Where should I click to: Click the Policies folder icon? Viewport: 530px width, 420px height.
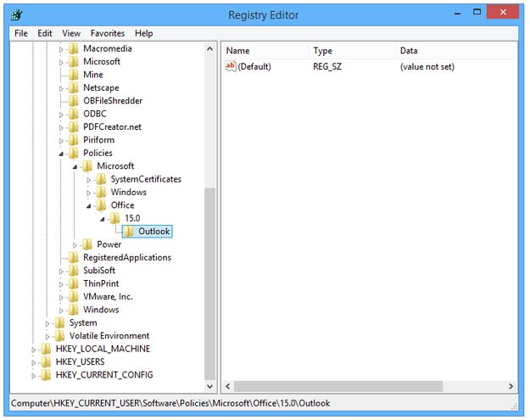coord(73,154)
